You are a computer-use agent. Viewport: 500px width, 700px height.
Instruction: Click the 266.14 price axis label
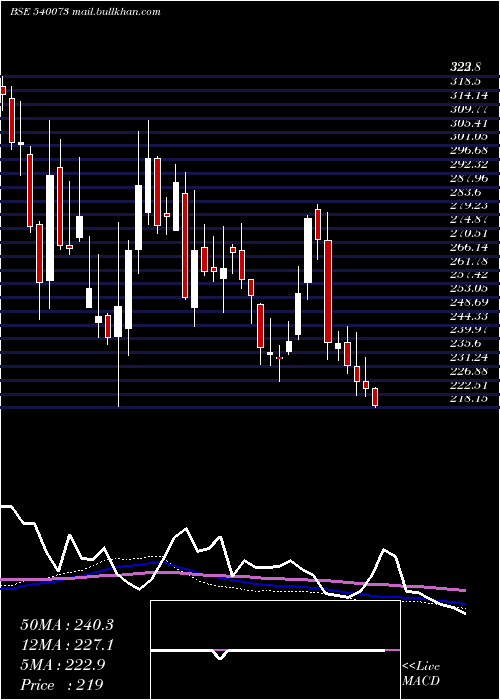[x=469, y=247]
